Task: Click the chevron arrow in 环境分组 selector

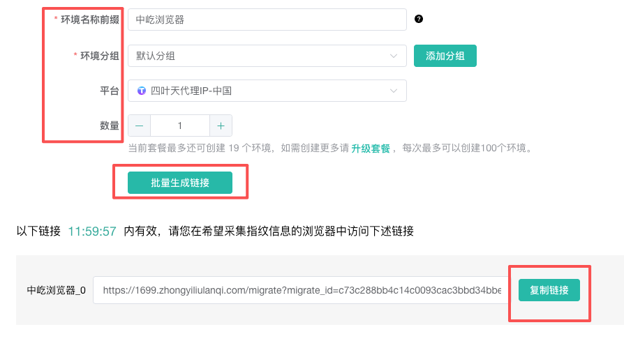Action: tap(394, 56)
